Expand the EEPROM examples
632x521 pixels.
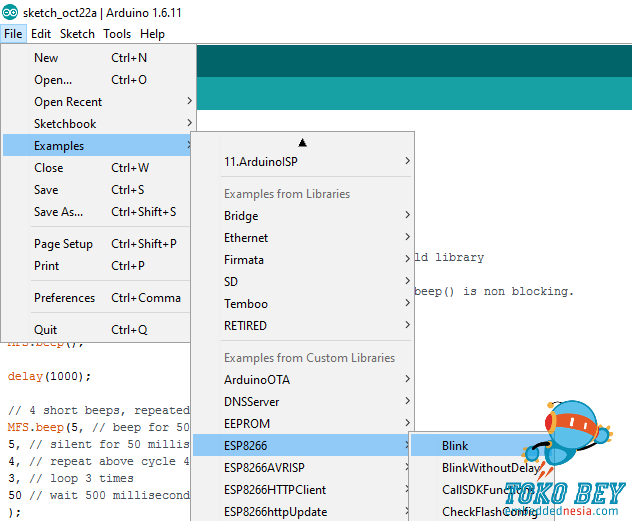click(303, 423)
